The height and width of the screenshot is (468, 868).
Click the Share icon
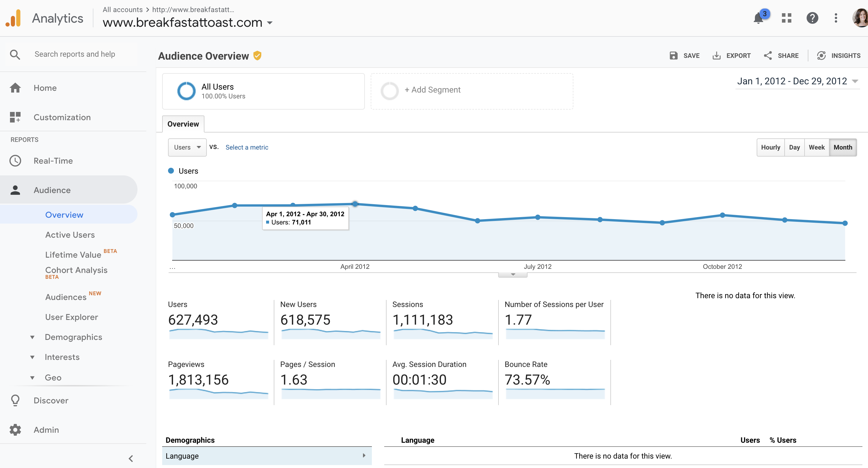point(768,56)
